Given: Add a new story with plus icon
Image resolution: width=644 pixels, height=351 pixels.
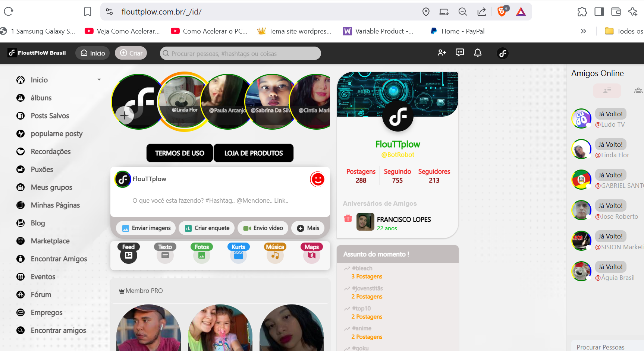Looking at the screenshot, I should (x=124, y=116).
